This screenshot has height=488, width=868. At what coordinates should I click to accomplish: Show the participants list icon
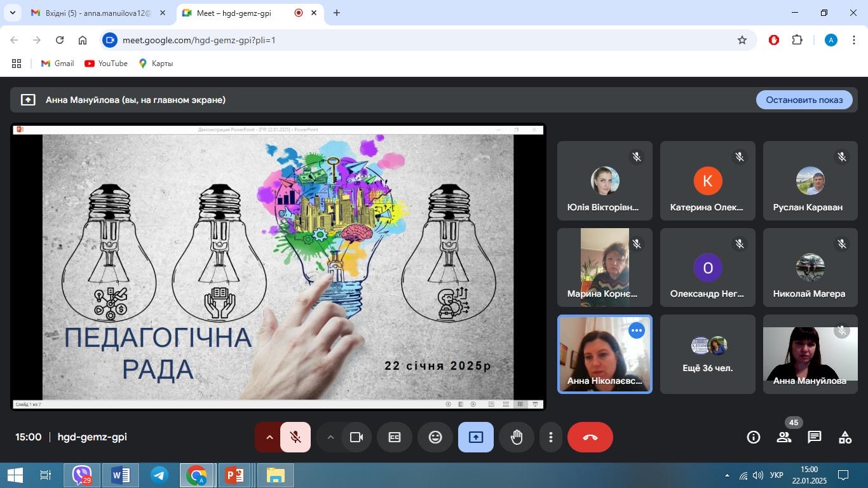click(784, 437)
